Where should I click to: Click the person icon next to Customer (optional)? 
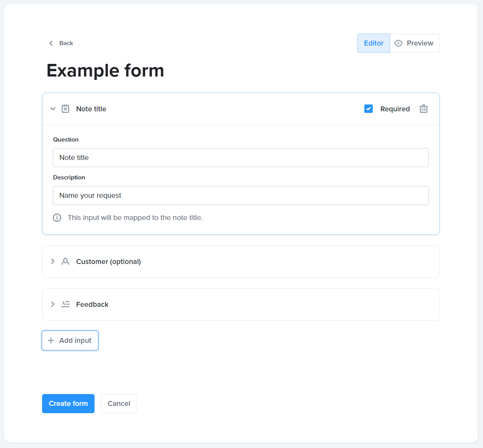point(65,261)
